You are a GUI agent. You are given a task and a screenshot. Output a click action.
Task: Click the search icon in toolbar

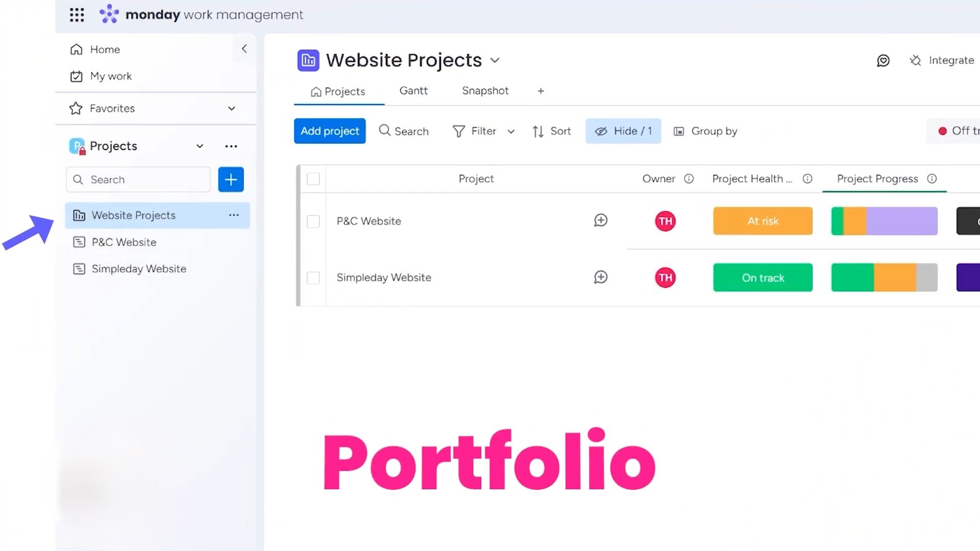(x=384, y=131)
